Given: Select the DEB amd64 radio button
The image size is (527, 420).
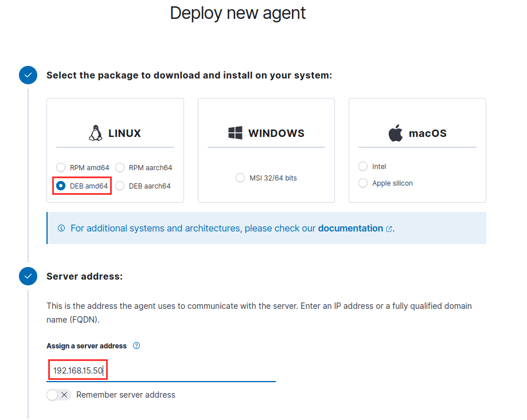Looking at the screenshot, I should click(x=61, y=186).
